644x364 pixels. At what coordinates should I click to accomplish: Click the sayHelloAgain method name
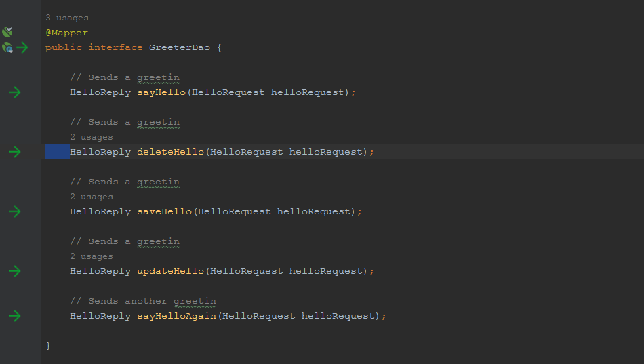click(x=177, y=316)
